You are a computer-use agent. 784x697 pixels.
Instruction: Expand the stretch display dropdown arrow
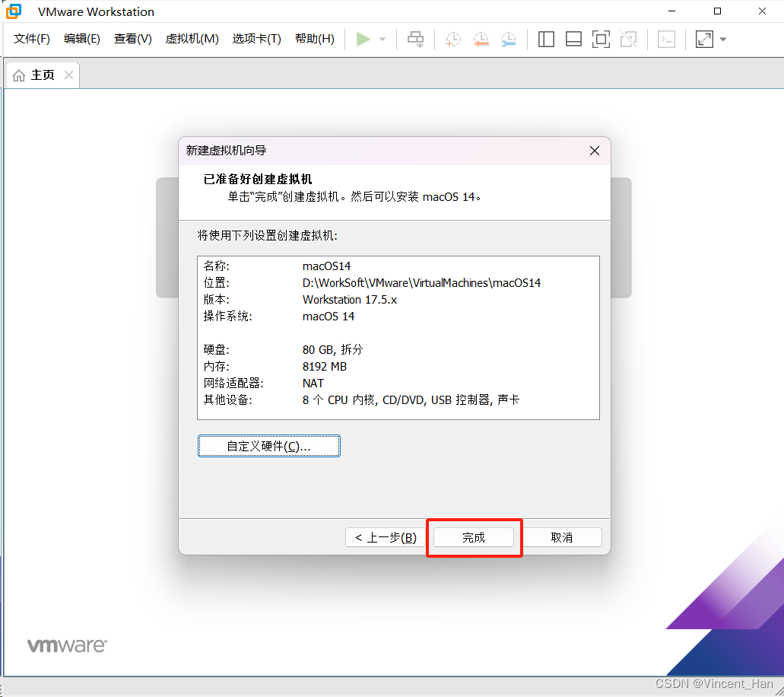[723, 39]
